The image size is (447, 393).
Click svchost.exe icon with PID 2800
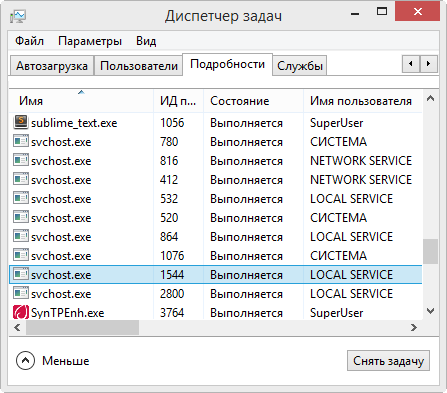pyautogui.click(x=21, y=293)
